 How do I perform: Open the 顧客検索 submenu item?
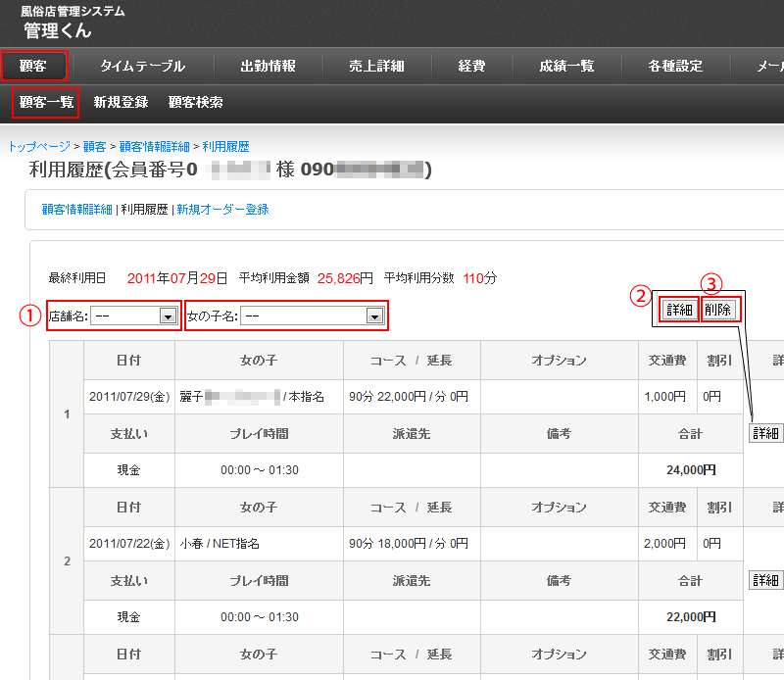tap(195, 102)
